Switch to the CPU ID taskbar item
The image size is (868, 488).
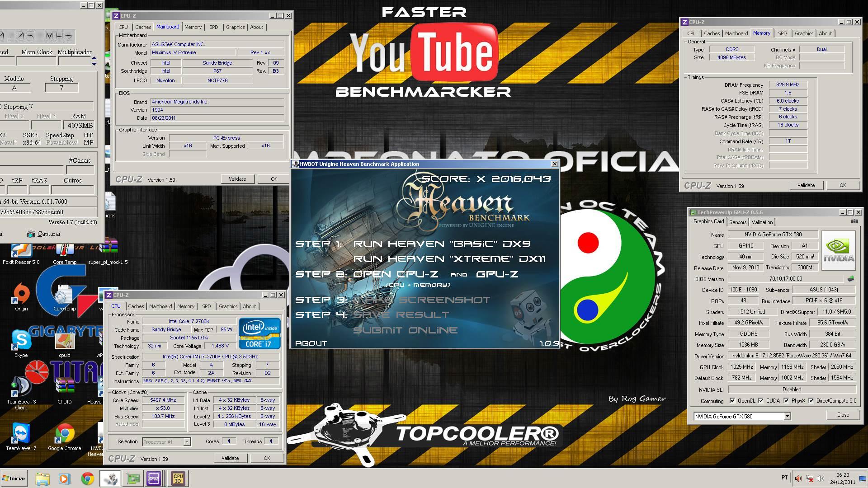click(x=178, y=479)
